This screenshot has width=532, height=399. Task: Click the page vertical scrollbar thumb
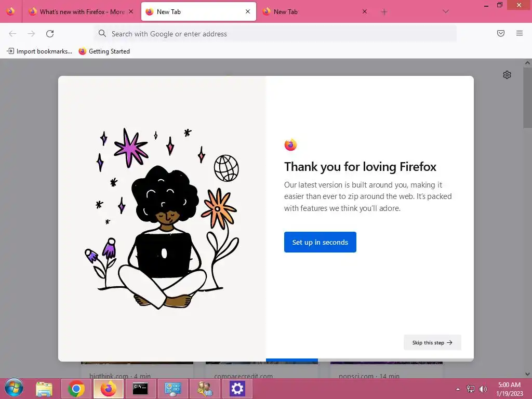pos(527,98)
